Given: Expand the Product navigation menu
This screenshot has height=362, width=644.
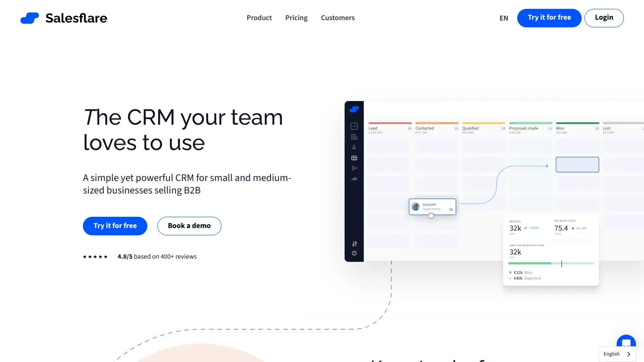Looking at the screenshot, I should pyautogui.click(x=259, y=18).
